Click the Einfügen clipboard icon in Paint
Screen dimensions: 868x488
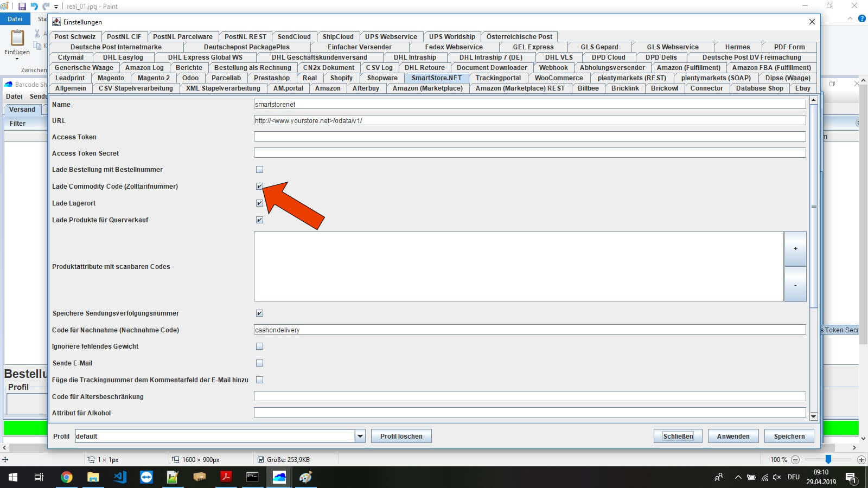tap(17, 38)
